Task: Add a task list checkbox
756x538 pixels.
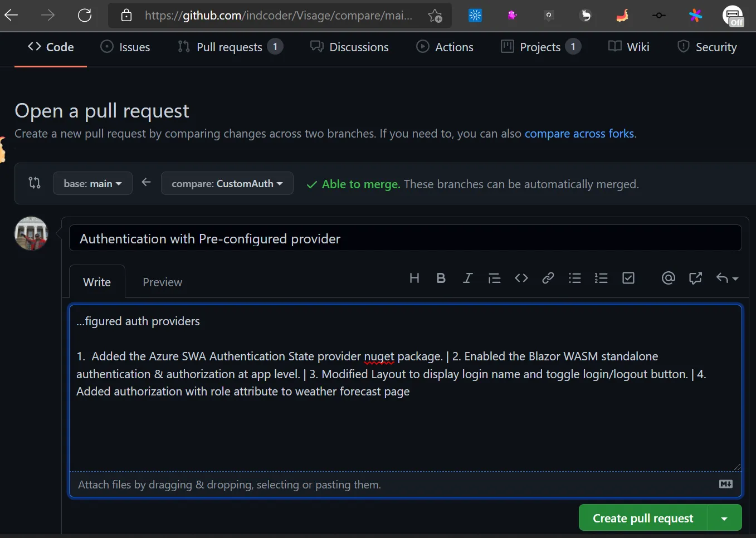Action: pyautogui.click(x=628, y=278)
